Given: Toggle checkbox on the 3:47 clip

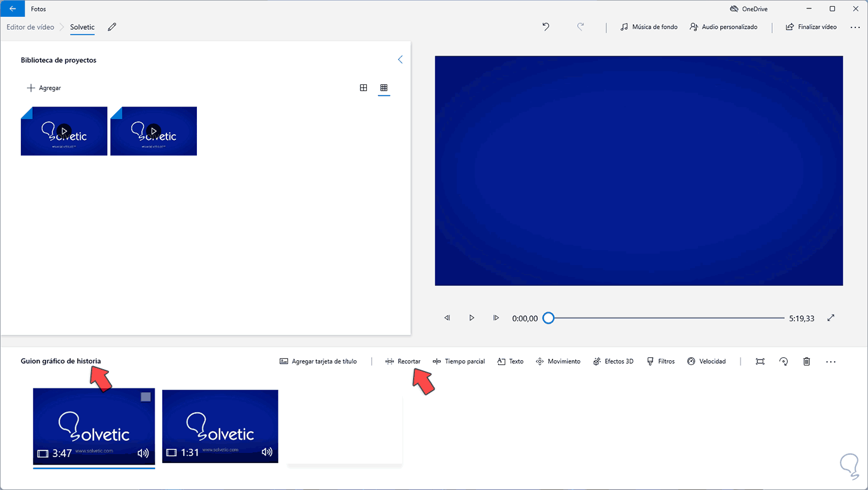Looking at the screenshot, I should 145,397.
